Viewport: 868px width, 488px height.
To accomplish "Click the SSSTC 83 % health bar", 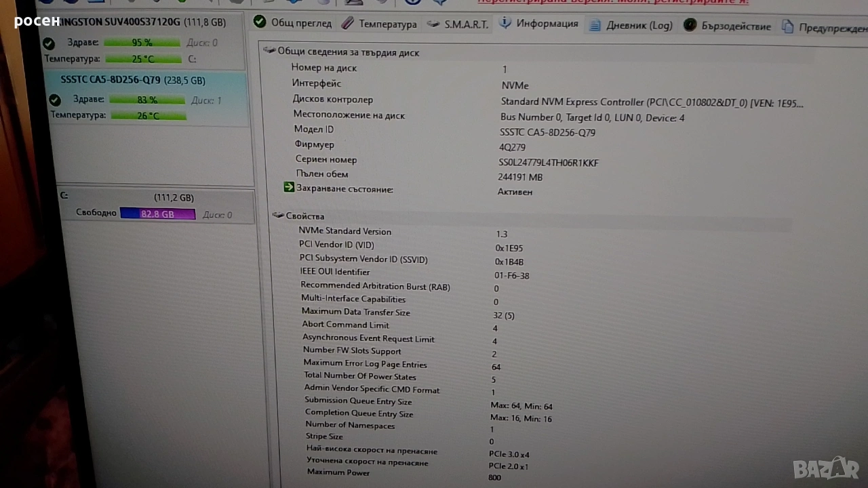I will pyautogui.click(x=146, y=100).
